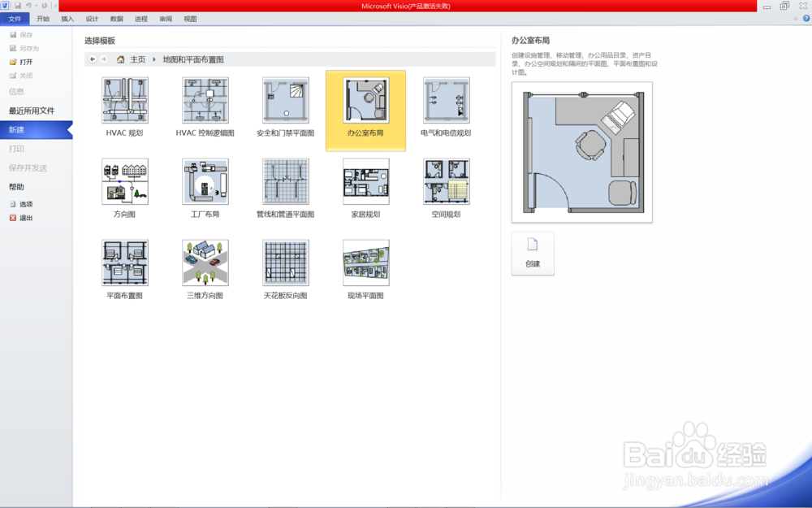Viewport: 812px width, 508px height.
Task: Click the forward navigation arrow in breadcrumb
Action: 104,59
